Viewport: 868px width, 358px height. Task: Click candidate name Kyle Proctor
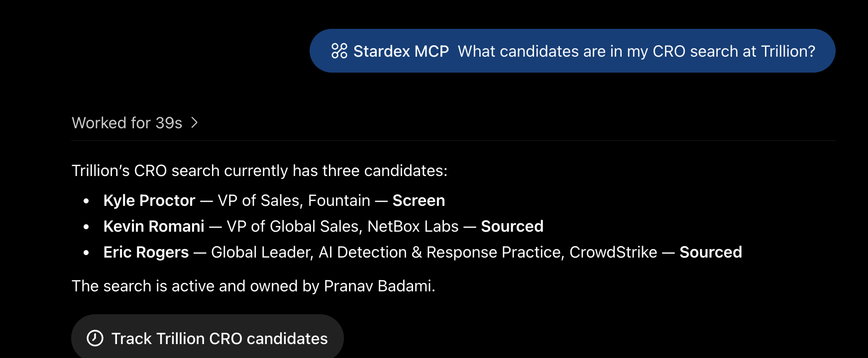click(149, 200)
